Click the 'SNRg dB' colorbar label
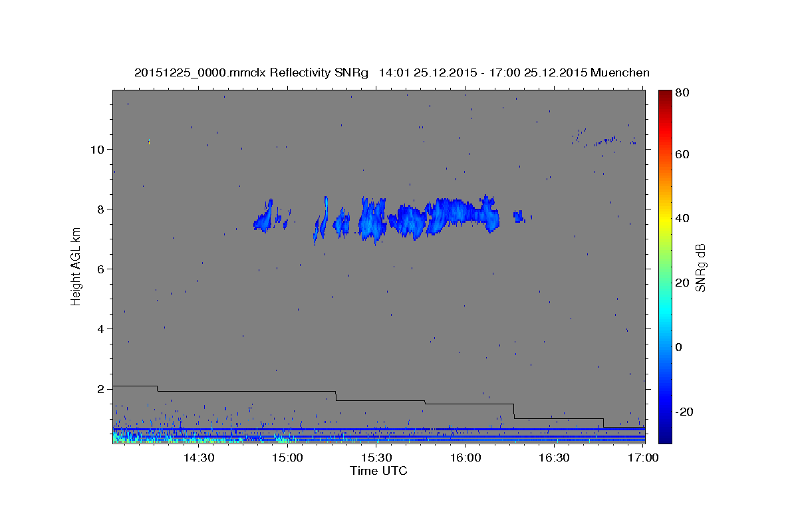Screen dimensions: 798x532 pos(700,267)
